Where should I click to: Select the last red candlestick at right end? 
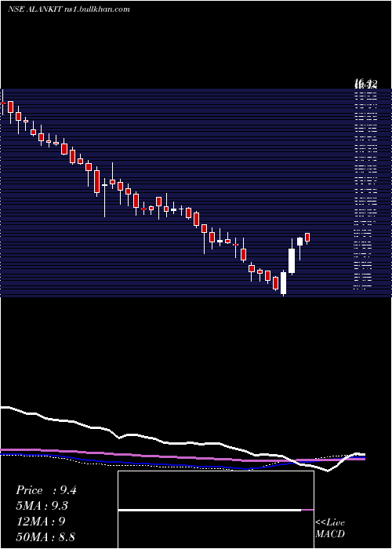pos(307,238)
